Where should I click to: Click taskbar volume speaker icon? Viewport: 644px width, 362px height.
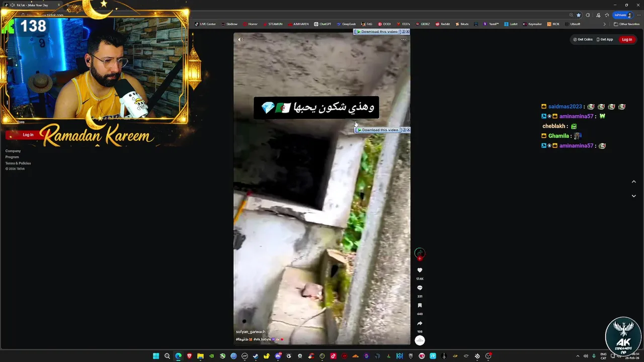[586, 356]
